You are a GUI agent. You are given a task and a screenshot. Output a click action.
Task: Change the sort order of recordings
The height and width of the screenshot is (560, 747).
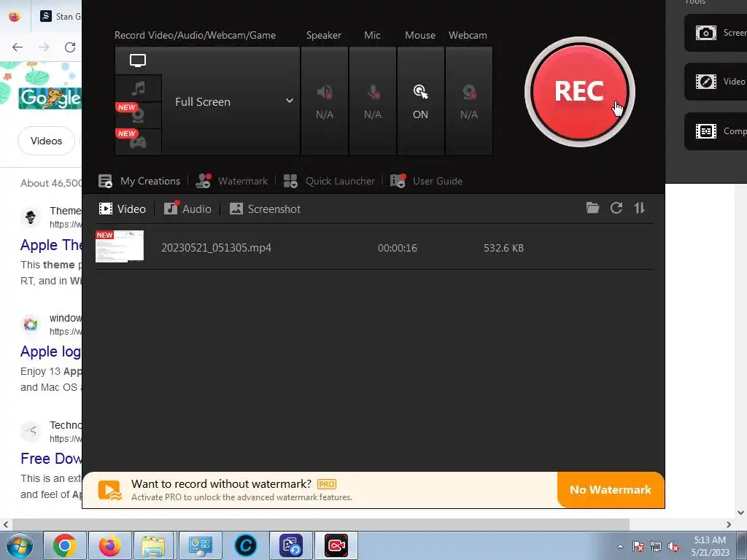click(639, 208)
